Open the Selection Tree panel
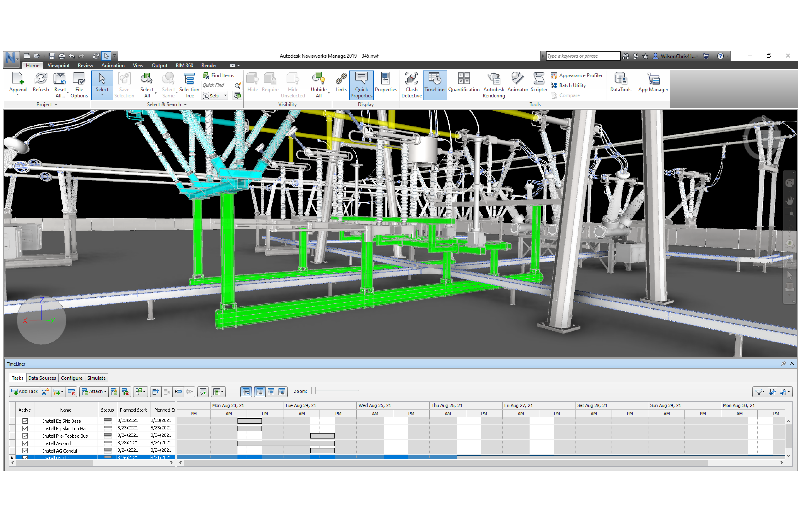Image resolution: width=798 pixels, height=532 pixels. (189, 85)
